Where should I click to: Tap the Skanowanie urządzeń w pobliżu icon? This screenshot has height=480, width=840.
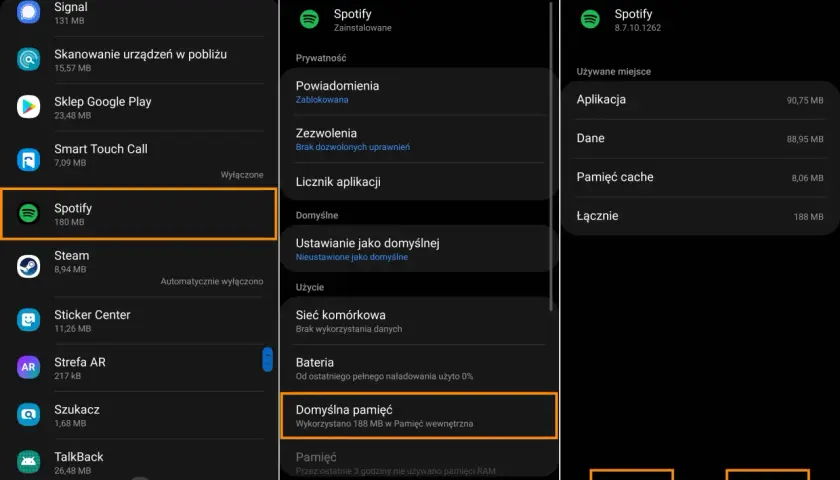(28, 59)
